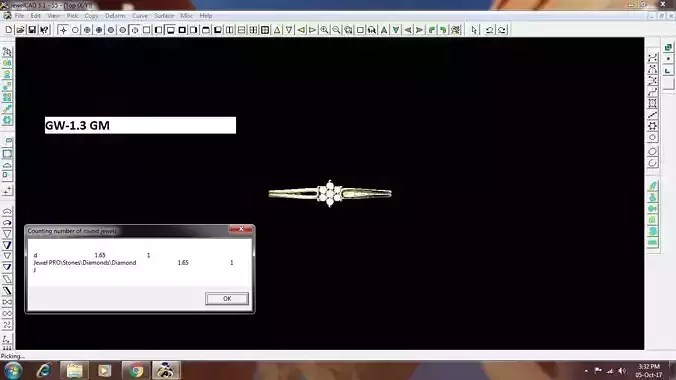
Task: Toggle the horizontal split view icon
Action: pyautogui.click(x=241, y=30)
